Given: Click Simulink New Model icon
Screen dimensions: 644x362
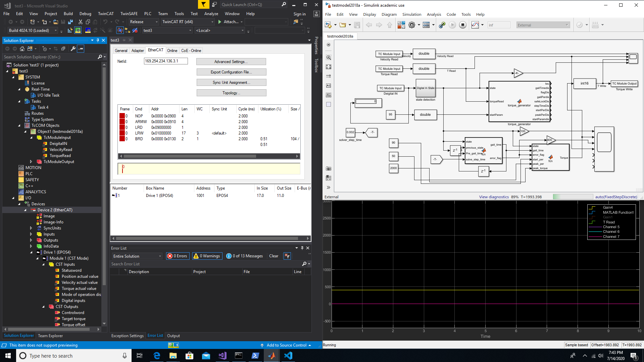Looking at the screenshot, I should click(x=328, y=25).
